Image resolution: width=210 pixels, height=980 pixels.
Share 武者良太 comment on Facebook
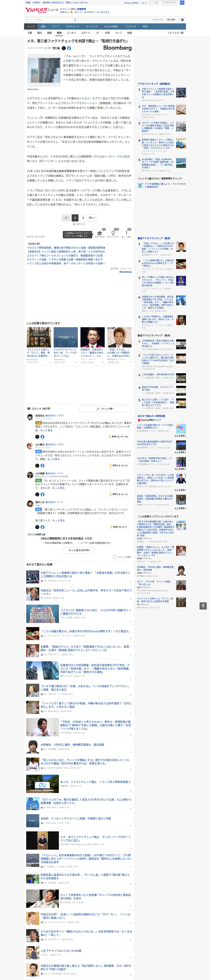(x=42, y=437)
